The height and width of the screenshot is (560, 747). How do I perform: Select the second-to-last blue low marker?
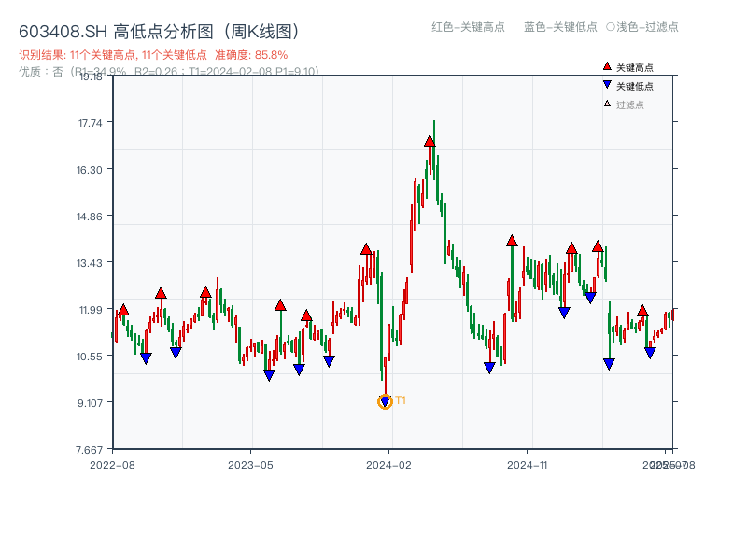point(610,364)
